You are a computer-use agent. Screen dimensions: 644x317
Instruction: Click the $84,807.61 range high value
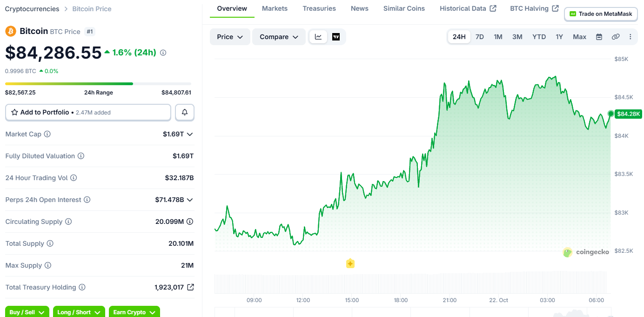click(176, 93)
